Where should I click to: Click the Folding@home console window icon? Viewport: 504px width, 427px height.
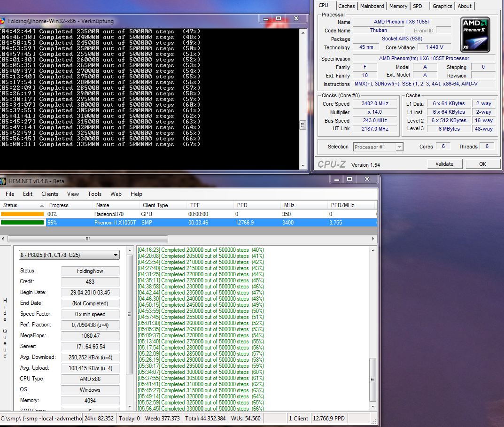[2, 21]
